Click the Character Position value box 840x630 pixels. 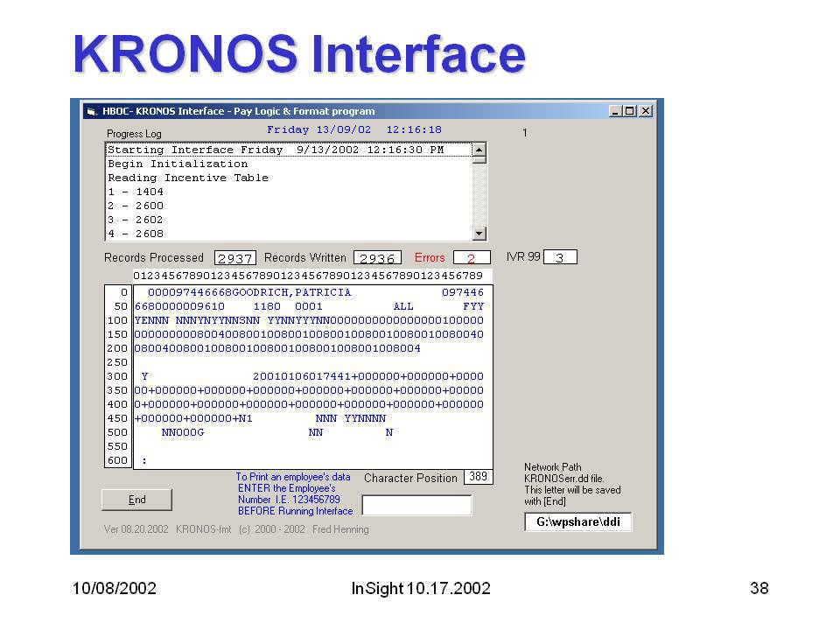point(478,477)
